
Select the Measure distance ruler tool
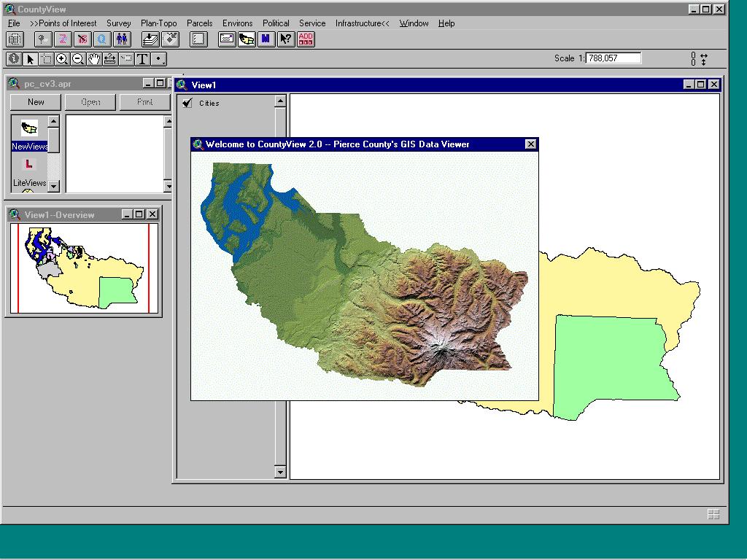click(x=110, y=59)
